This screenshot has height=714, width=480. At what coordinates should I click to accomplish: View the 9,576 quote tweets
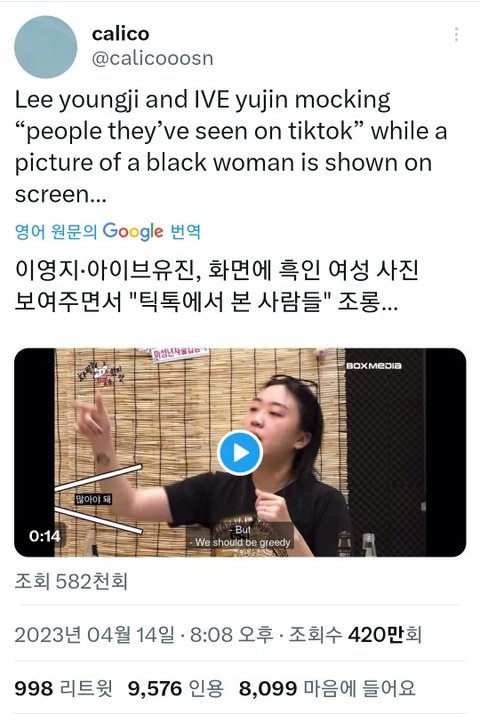[176, 688]
